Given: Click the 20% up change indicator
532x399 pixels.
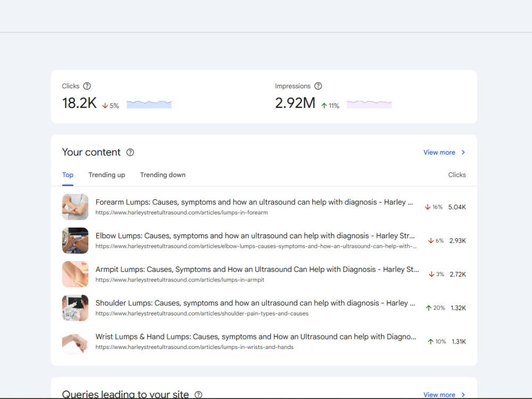Looking at the screenshot, I should tap(435, 307).
